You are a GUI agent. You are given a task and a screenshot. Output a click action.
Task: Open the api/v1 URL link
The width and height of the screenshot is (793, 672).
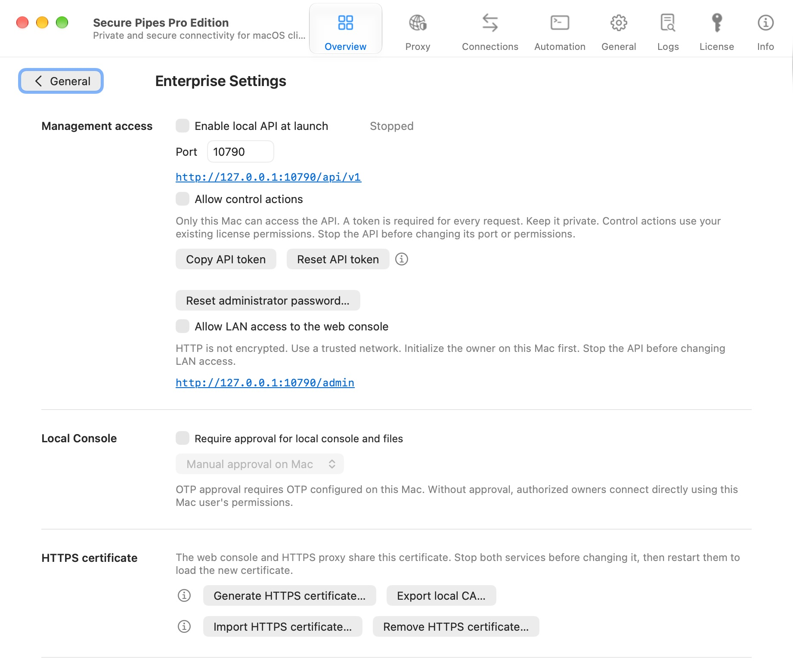(269, 177)
